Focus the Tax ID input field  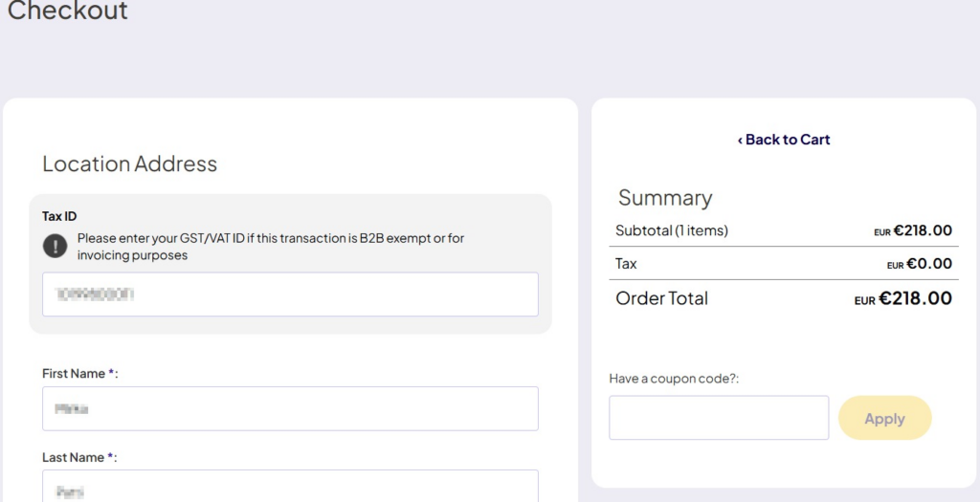[290, 295]
